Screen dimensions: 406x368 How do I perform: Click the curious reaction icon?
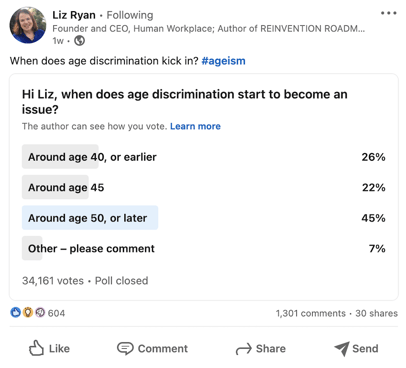[40, 313]
